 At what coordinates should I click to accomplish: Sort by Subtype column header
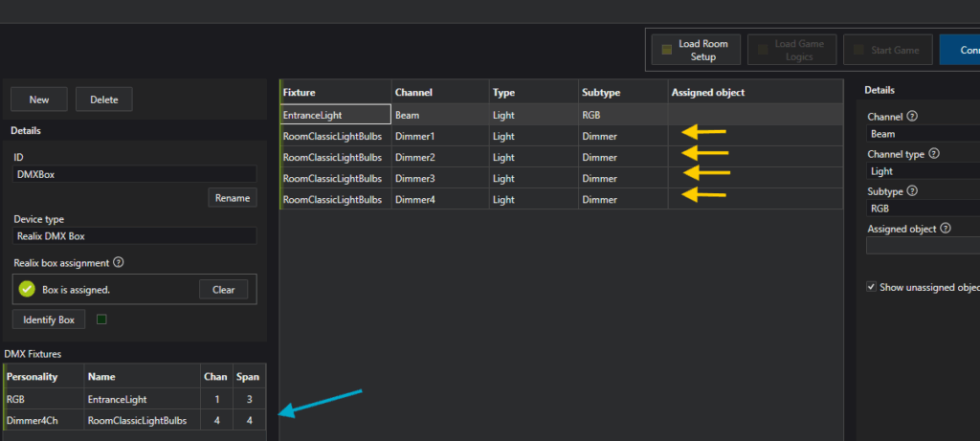pos(623,93)
